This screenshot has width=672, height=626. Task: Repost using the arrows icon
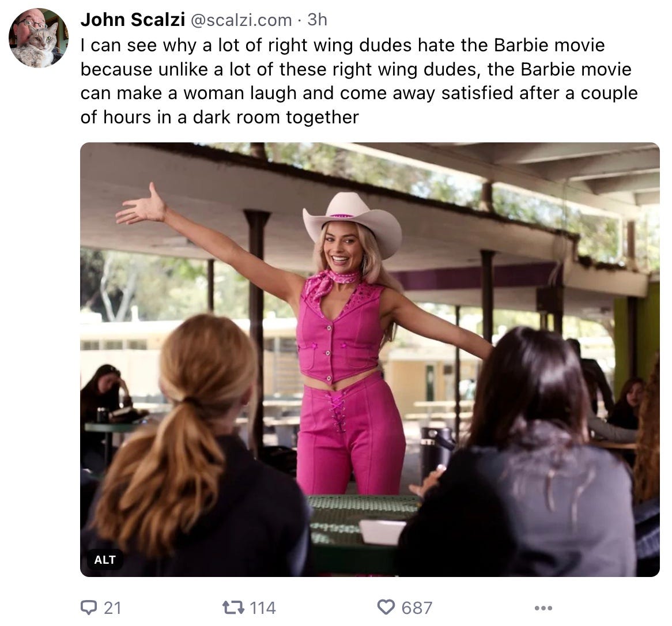click(x=233, y=607)
